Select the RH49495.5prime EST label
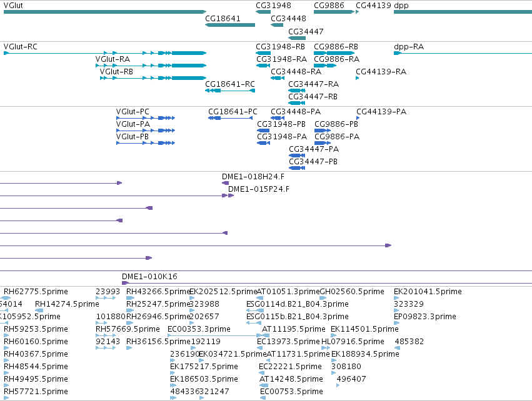This screenshot has height=401, width=532. 36,380
